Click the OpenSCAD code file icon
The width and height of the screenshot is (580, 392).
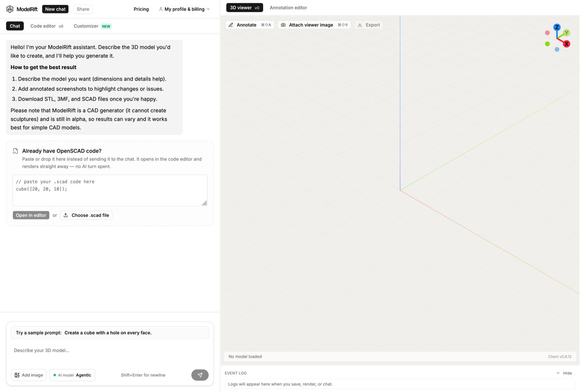pyautogui.click(x=15, y=151)
